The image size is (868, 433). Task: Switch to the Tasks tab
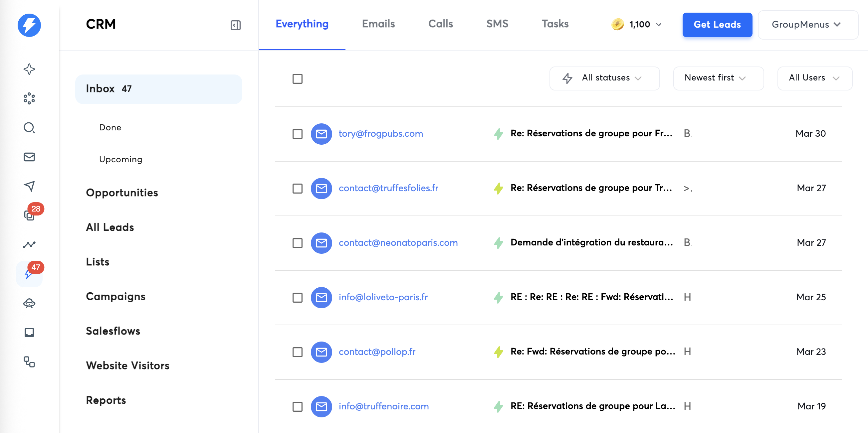pyautogui.click(x=554, y=24)
